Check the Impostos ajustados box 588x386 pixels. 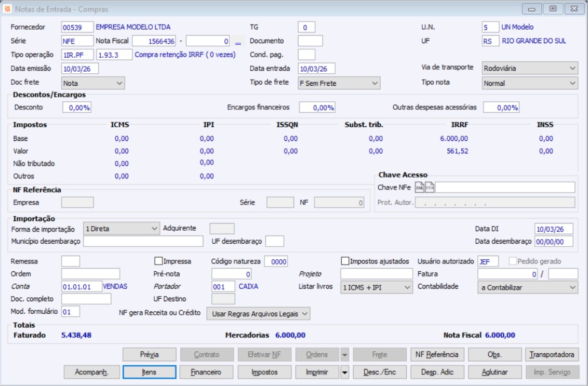point(345,261)
